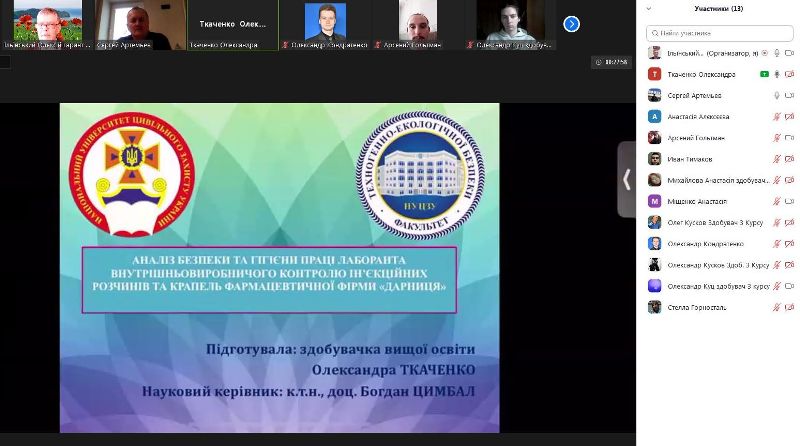Image resolution: width=800 pixels, height=446 pixels.
Task: Click the muted microphone icon for Анастасія Алексєєва
Action: pos(776,116)
